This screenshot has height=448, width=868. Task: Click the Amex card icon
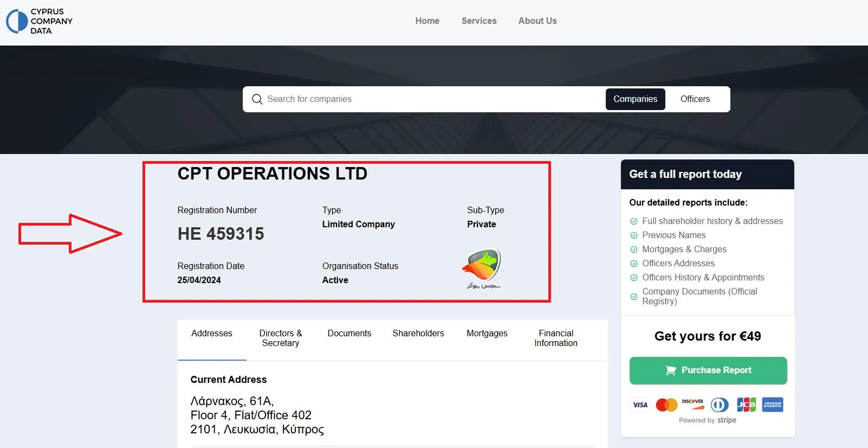773,405
